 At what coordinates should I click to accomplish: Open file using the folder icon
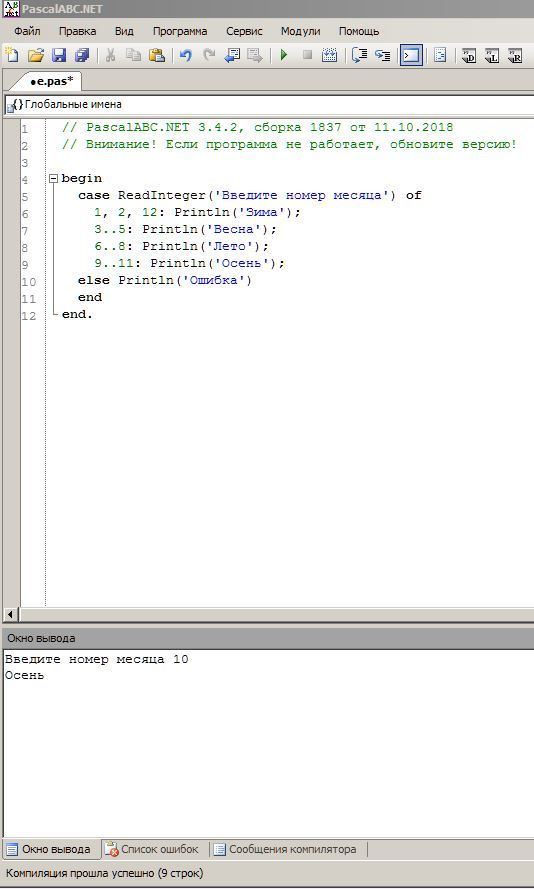[x=36, y=55]
